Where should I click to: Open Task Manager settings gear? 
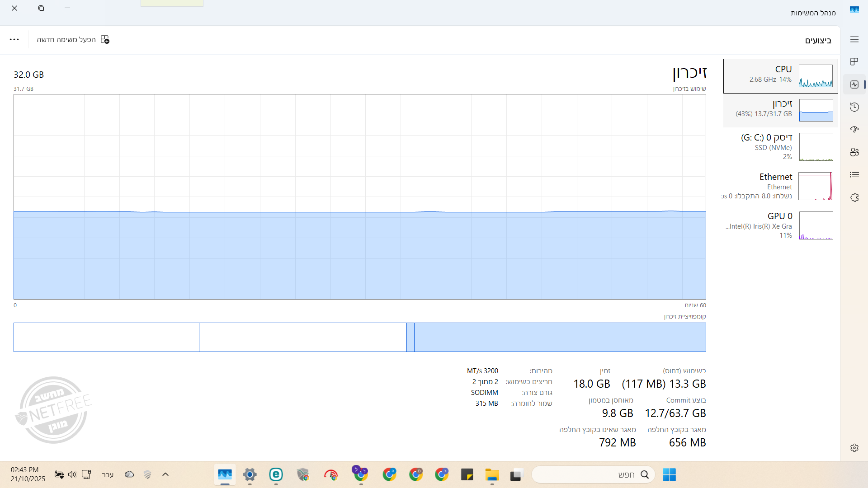[854, 448]
